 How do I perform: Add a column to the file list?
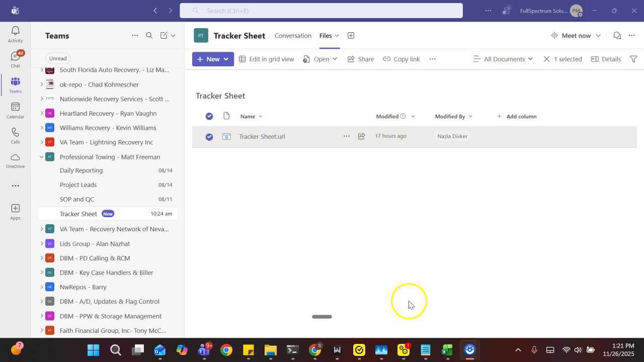tap(516, 117)
